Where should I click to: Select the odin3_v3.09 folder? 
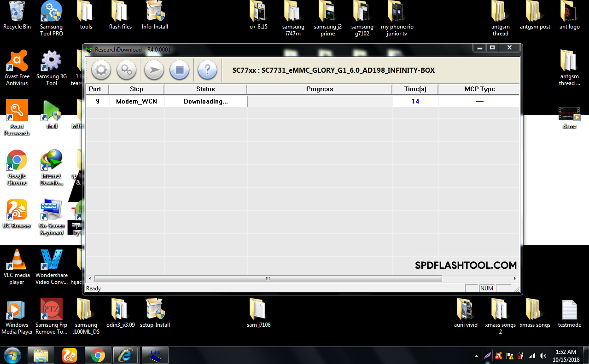pos(121,313)
